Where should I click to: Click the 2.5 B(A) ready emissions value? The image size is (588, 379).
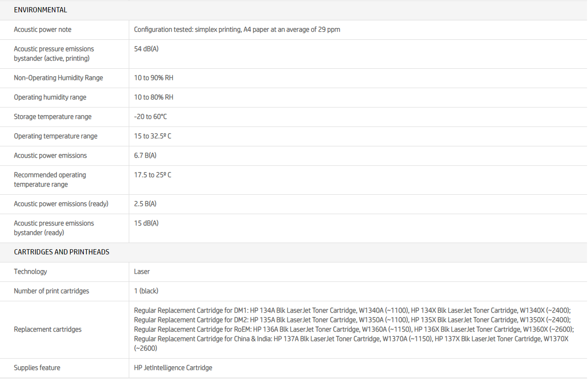145,204
